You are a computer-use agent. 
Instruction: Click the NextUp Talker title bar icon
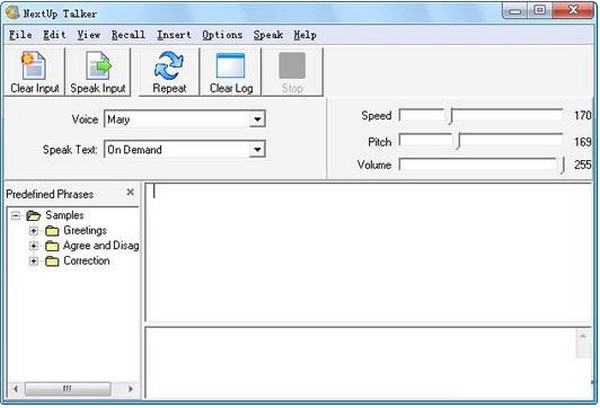[x=13, y=12]
